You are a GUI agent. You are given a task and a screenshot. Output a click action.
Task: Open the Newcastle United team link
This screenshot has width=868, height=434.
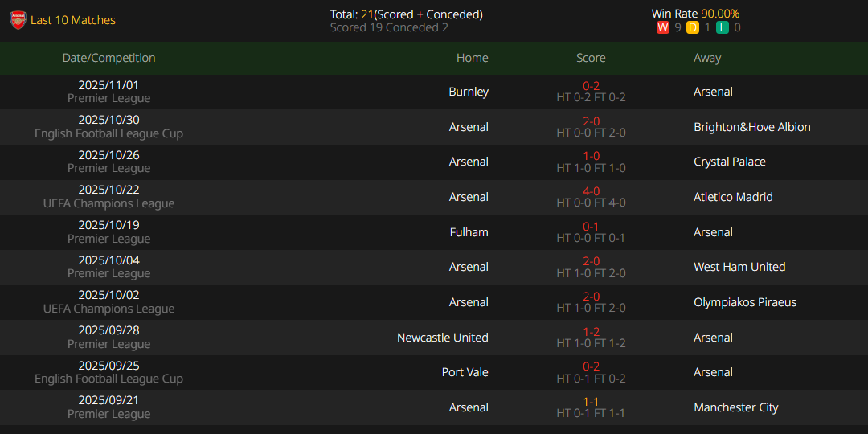coord(442,338)
